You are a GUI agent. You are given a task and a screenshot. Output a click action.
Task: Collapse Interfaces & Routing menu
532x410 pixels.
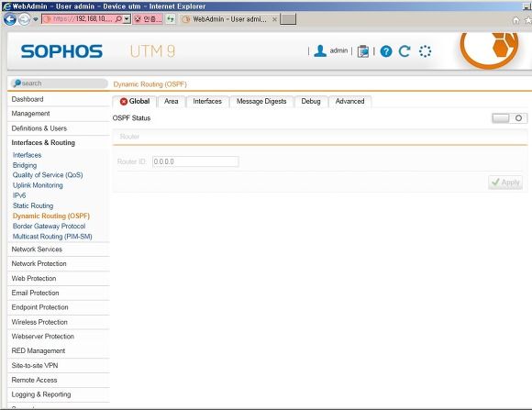click(x=59, y=142)
